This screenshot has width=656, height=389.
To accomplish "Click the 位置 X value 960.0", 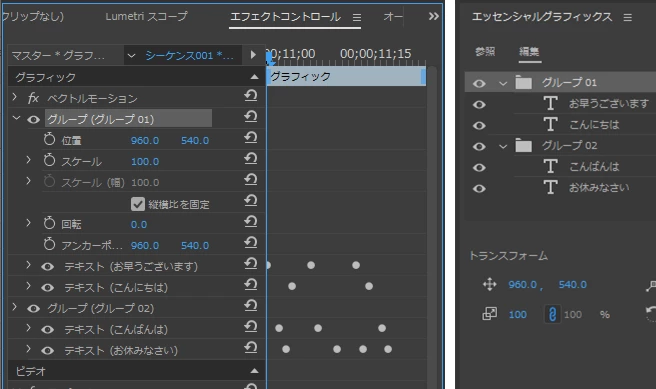I will tap(145, 141).
